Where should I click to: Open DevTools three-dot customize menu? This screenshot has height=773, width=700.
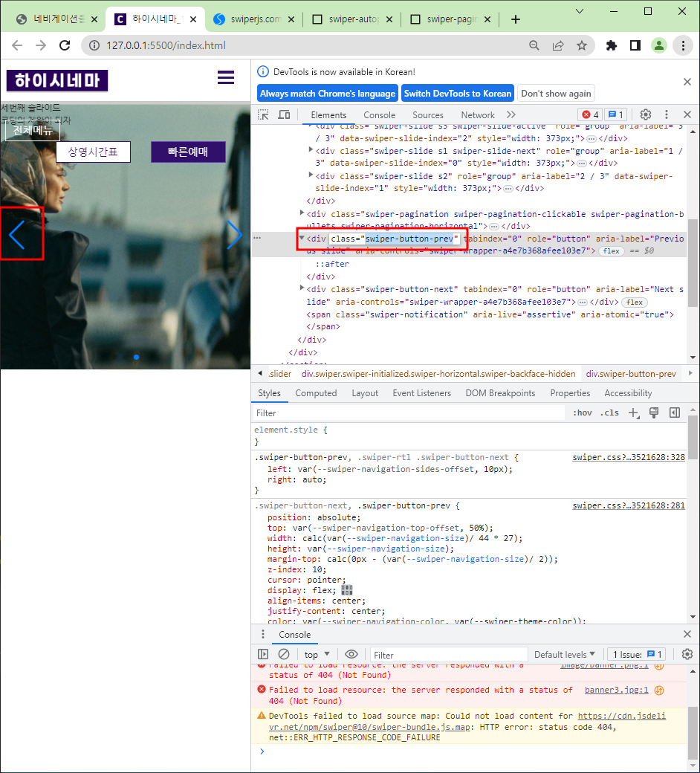[667, 115]
